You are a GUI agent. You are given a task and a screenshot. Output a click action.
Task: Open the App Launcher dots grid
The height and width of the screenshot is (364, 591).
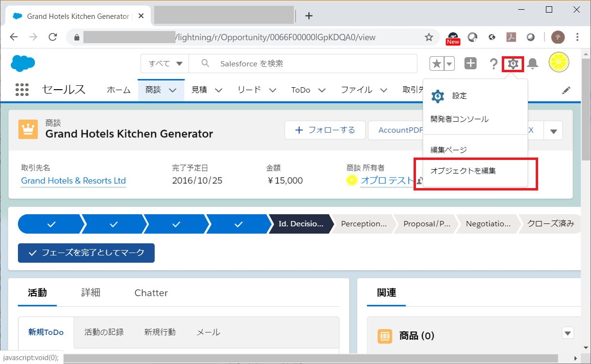[x=22, y=90]
